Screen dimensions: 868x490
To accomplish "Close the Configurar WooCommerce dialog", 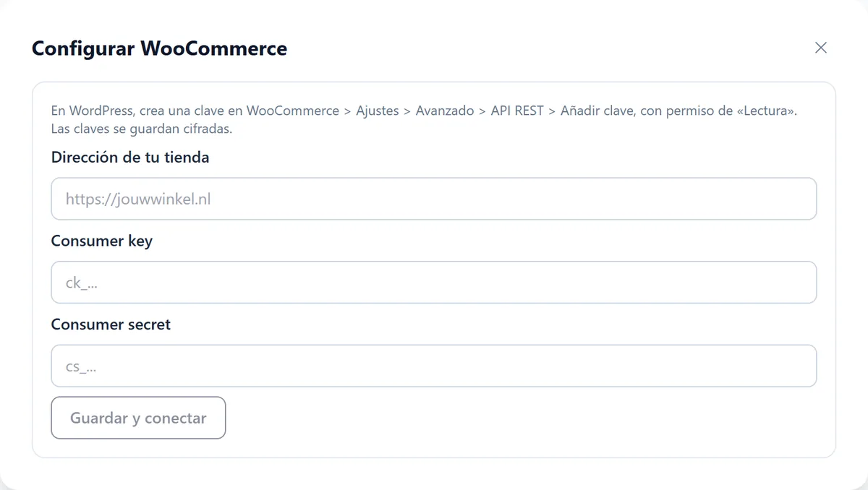I will point(821,48).
